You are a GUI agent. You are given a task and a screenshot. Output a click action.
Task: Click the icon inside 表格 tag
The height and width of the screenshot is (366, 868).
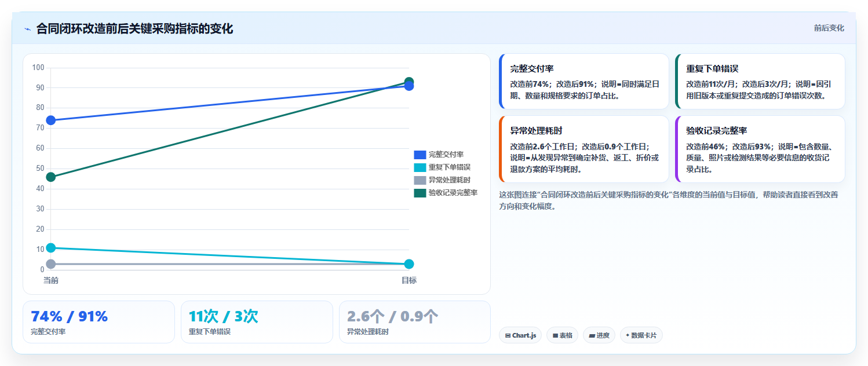(x=555, y=335)
